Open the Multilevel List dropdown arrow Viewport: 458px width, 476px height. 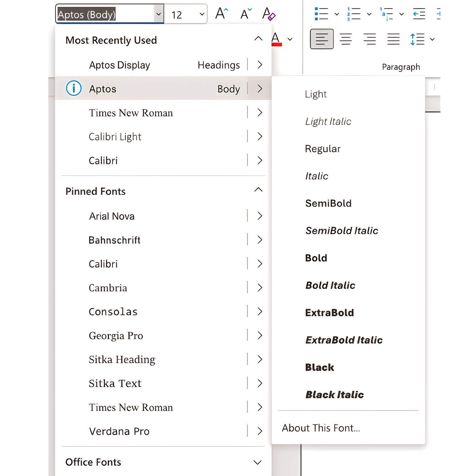(x=402, y=14)
